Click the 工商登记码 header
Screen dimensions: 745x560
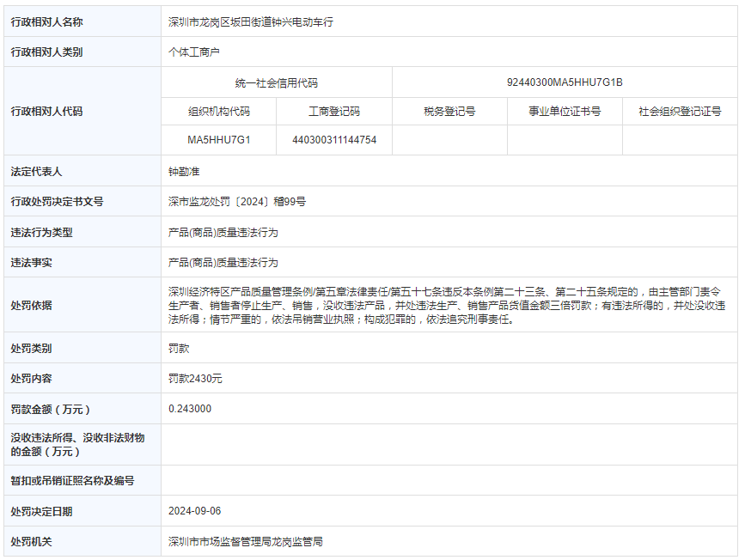pyautogui.click(x=334, y=112)
